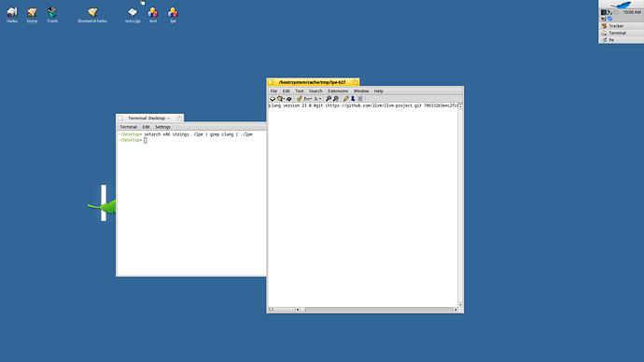
Task: Click the last purple toolbar icon in Pe
Action: [360, 99]
